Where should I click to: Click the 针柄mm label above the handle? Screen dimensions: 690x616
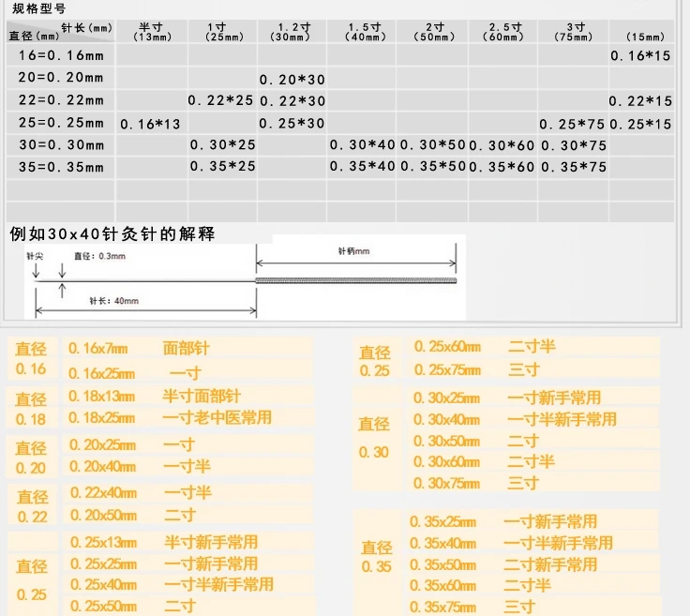(x=353, y=251)
